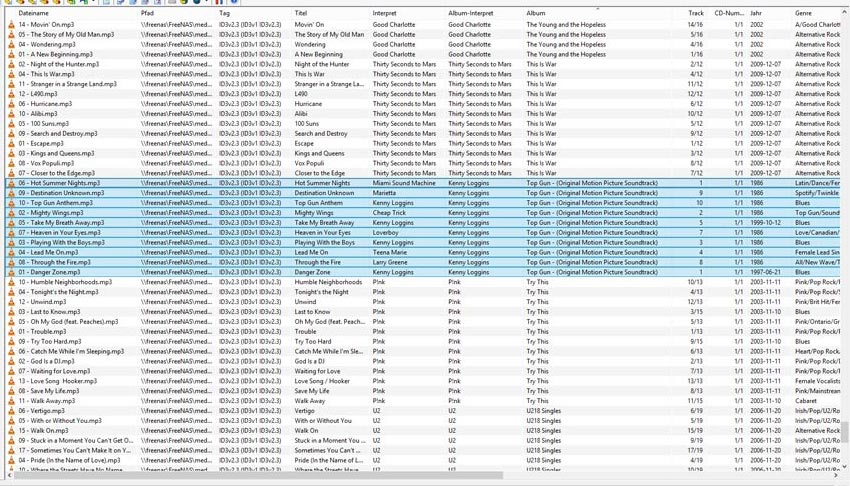Select the file icon next to 04 - Wondering.mp3
This screenshot has width=850, height=486.
click(11, 44)
